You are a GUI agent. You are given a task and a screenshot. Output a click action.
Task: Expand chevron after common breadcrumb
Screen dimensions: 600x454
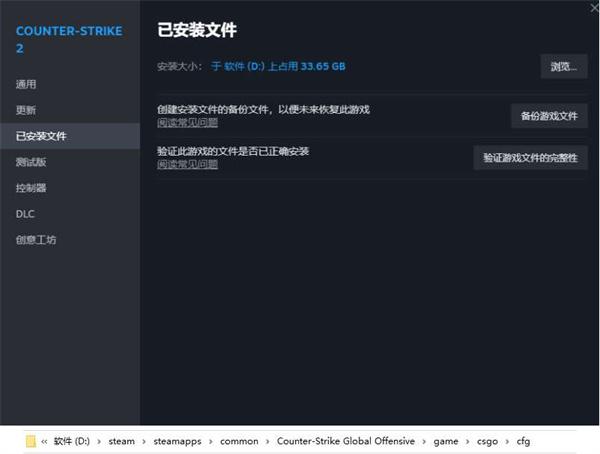(267, 442)
